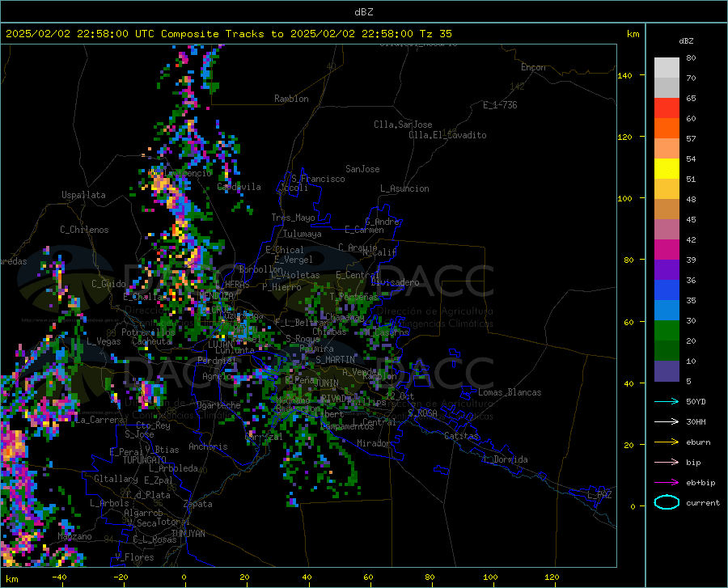Click the yellow eburn arrow in legend
728x588 pixels.
coord(667,442)
